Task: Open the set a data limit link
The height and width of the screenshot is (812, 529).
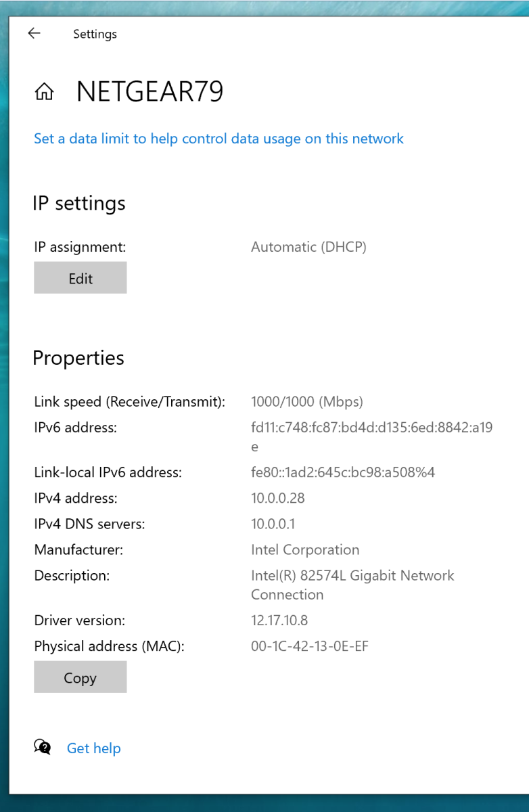Action: (218, 139)
